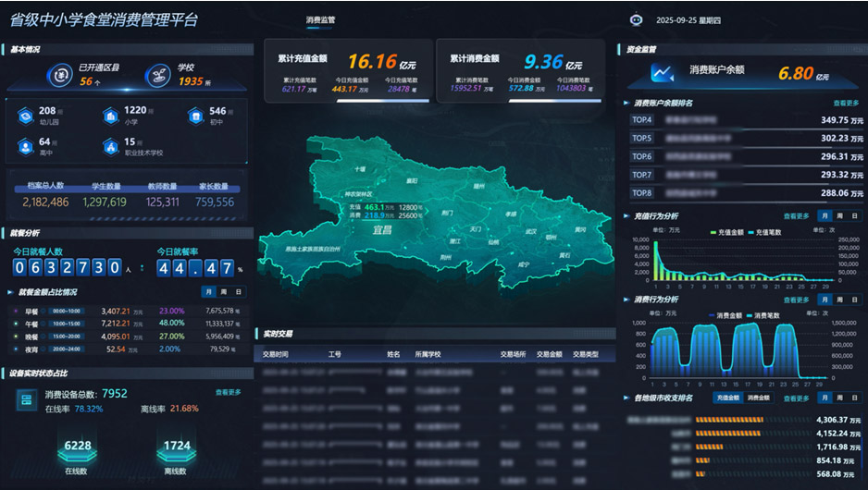Switch 就餐金额占比情况 to 周 view

click(224, 292)
